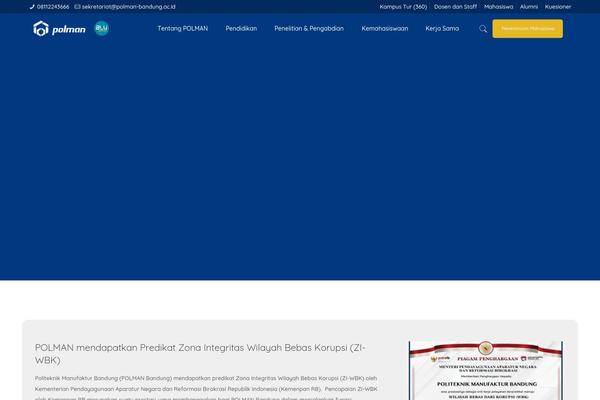Open the Kuesioner link
This screenshot has height=400, width=600.
[558, 7]
